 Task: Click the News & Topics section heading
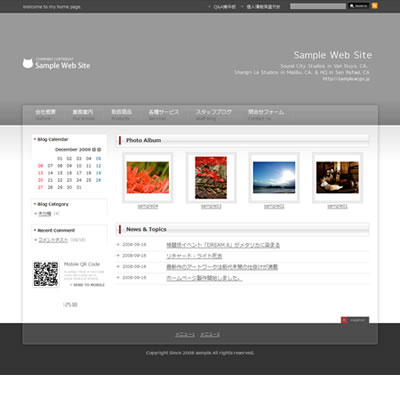(x=146, y=229)
